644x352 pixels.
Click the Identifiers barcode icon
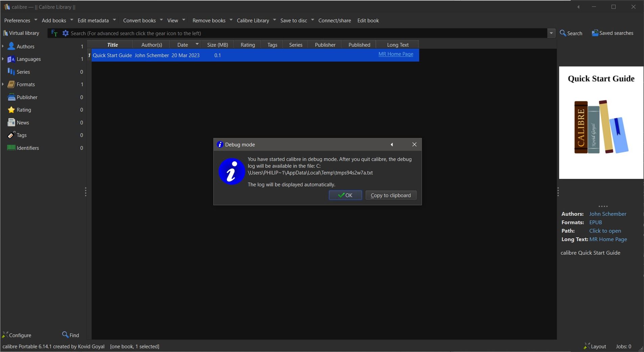click(11, 148)
